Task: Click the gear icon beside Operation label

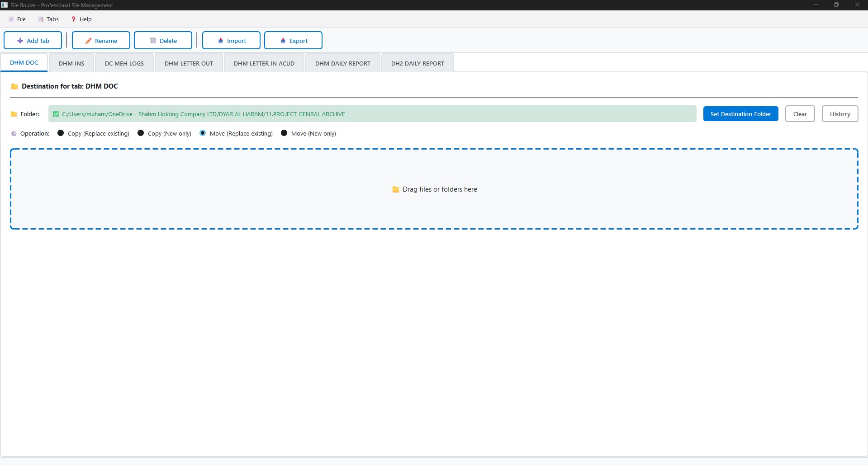Action: (x=14, y=133)
